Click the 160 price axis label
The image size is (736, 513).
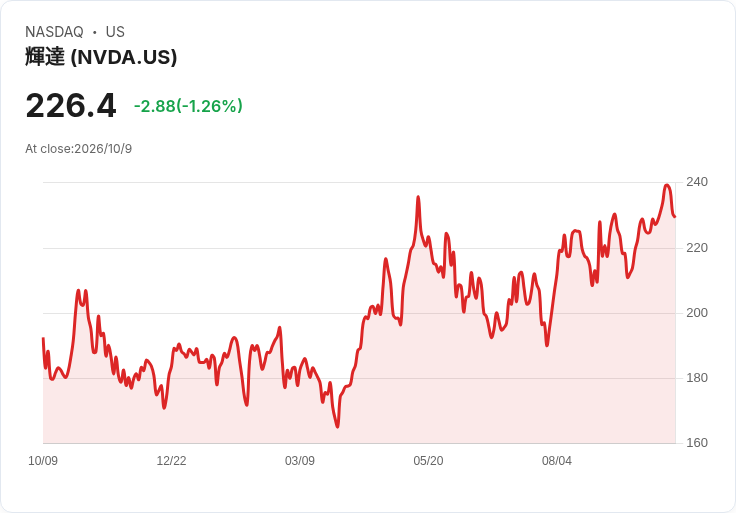point(697,443)
